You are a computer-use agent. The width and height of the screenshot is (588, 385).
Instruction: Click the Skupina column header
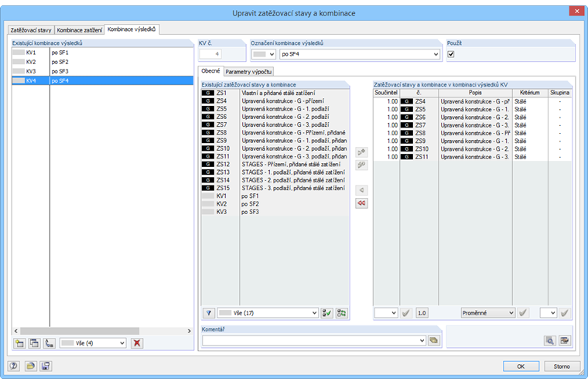[559, 93]
